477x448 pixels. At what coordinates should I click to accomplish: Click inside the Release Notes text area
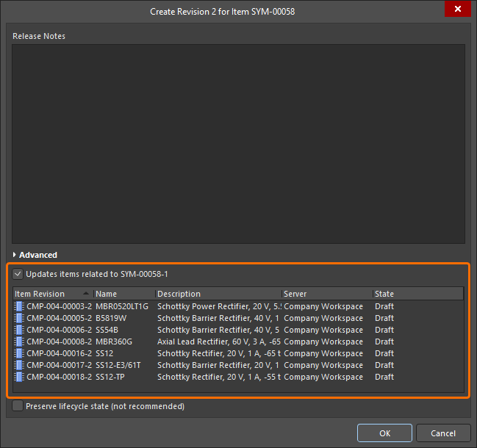click(238, 144)
